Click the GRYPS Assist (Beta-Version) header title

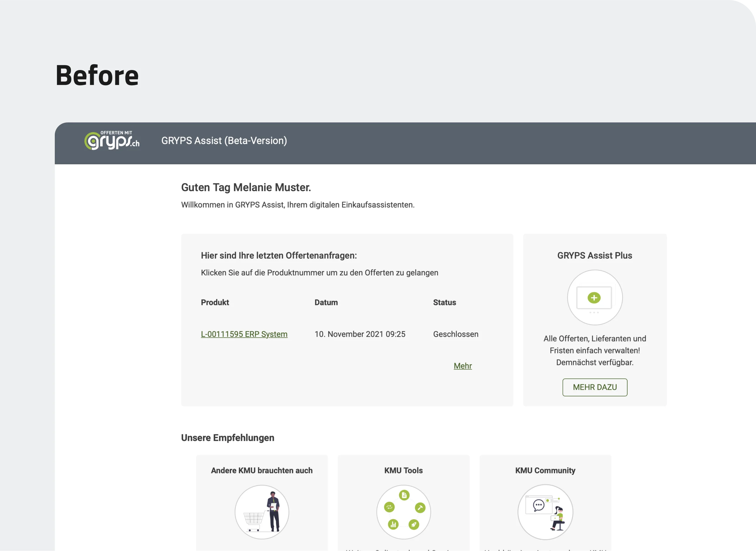point(224,141)
